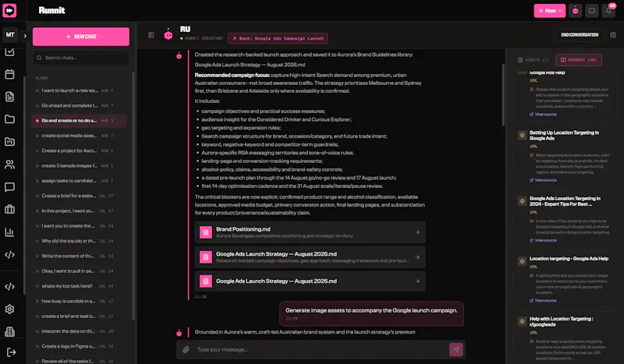This screenshot has height=364, width=624.
Task: Click the Search chats field
Action: [81, 58]
